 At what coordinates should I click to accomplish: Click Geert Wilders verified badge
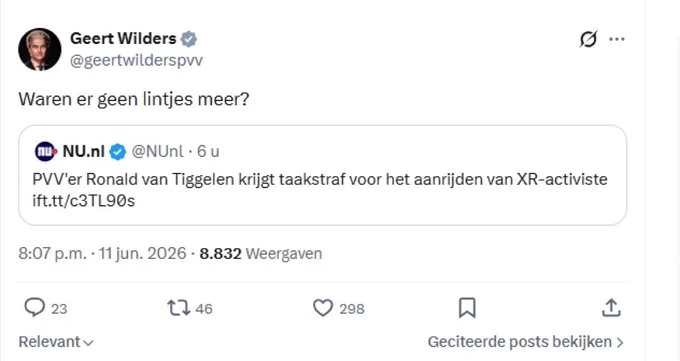click(x=189, y=39)
